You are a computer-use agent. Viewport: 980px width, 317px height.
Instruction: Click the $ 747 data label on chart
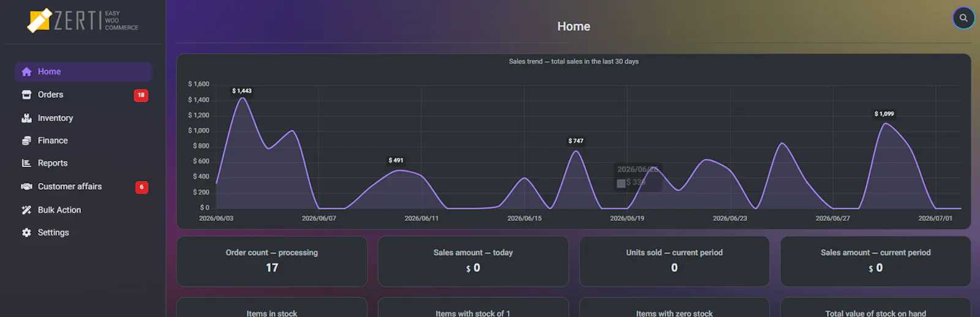[x=576, y=141]
